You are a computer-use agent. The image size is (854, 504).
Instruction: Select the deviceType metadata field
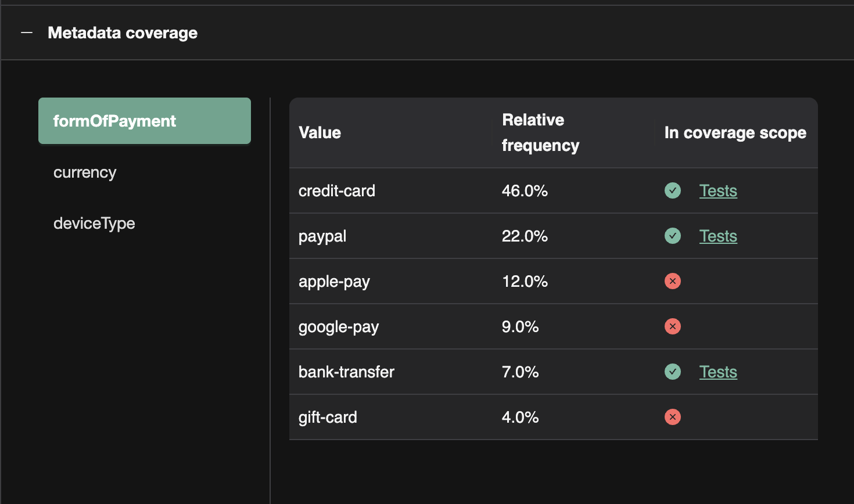point(94,223)
